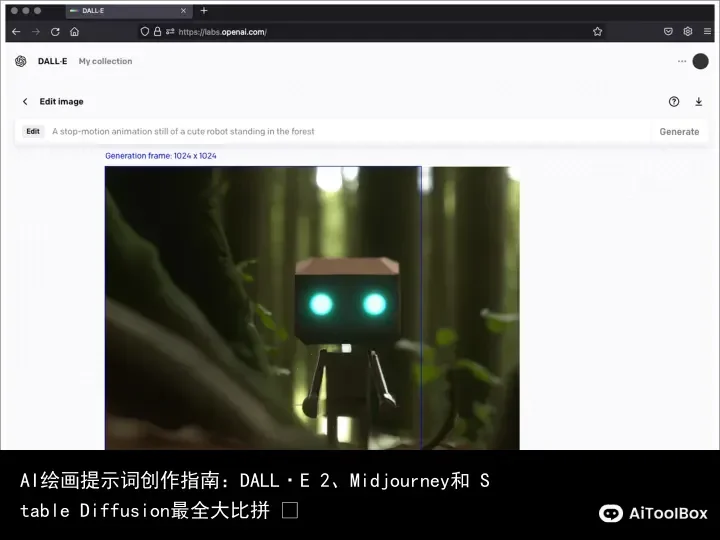Click the shield tracking protection icon
This screenshot has height=540, width=720.
pyautogui.click(x=145, y=32)
